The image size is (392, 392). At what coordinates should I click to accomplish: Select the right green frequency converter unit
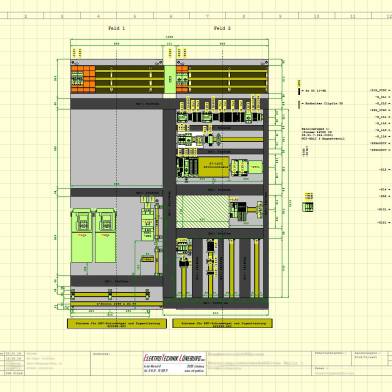[106, 236]
